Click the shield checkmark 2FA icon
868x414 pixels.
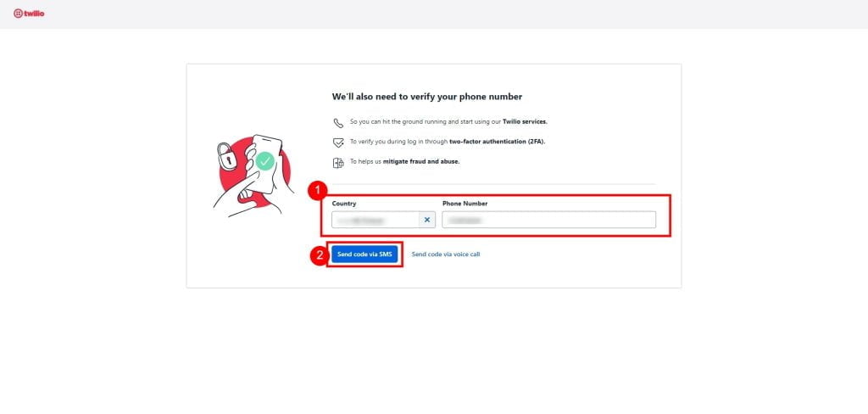tap(338, 142)
